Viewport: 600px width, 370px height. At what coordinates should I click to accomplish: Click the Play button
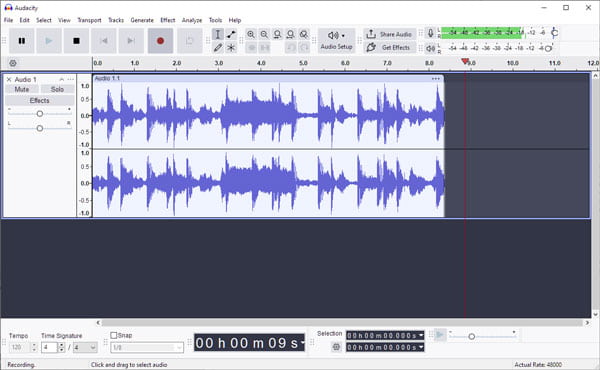point(49,41)
